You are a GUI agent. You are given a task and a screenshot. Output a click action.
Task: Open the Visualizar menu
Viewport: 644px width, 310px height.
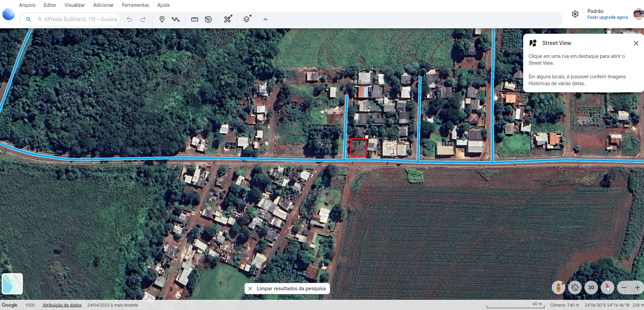coord(75,5)
